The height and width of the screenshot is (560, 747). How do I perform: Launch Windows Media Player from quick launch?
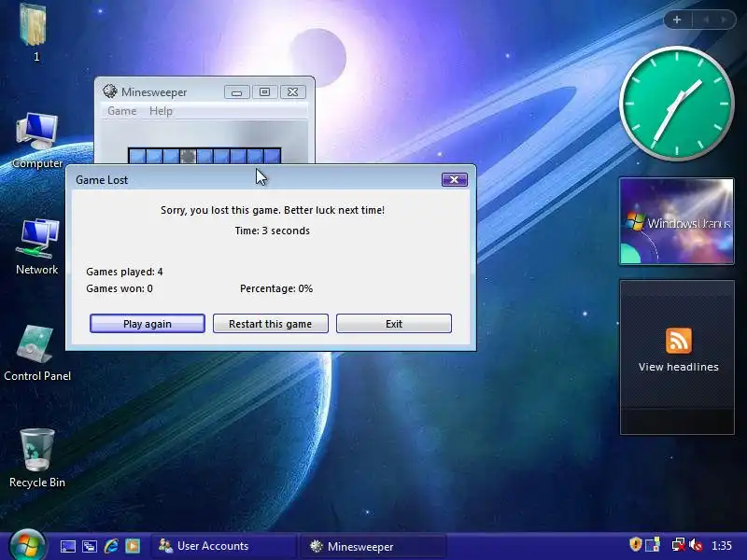tap(133, 546)
